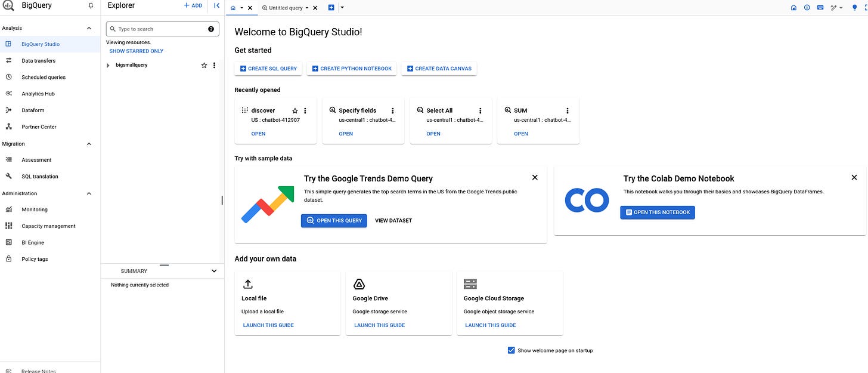Click the Policy tags lock icon

coord(8,259)
